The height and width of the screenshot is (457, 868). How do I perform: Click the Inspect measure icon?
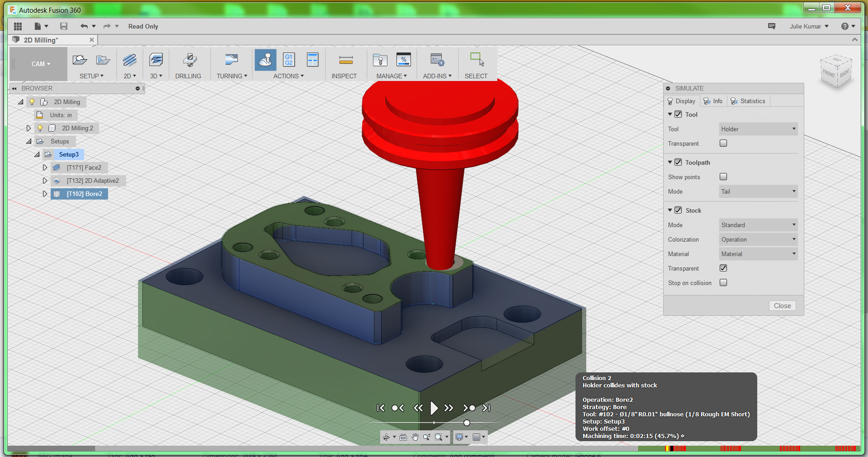(x=346, y=60)
